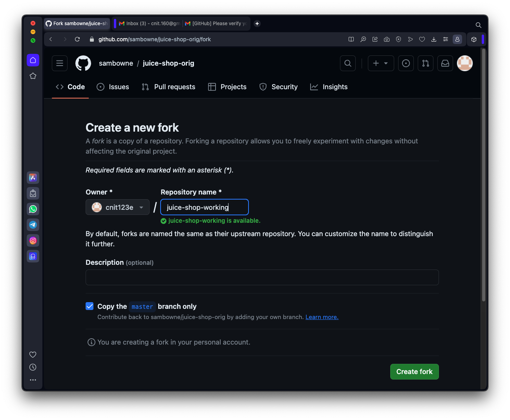The image size is (510, 420).
Task: Open the extensions cube icon
Action: coord(474,39)
